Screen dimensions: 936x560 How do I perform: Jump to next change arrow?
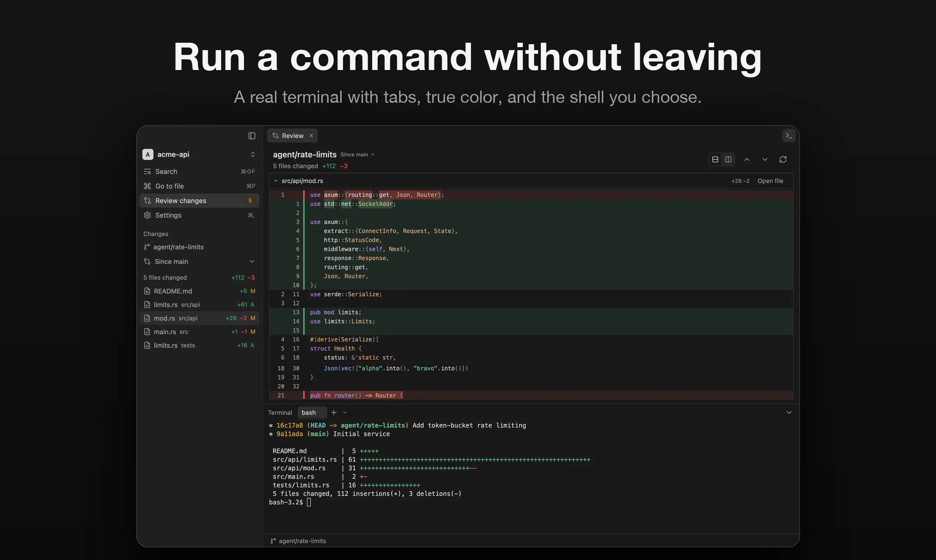click(765, 160)
